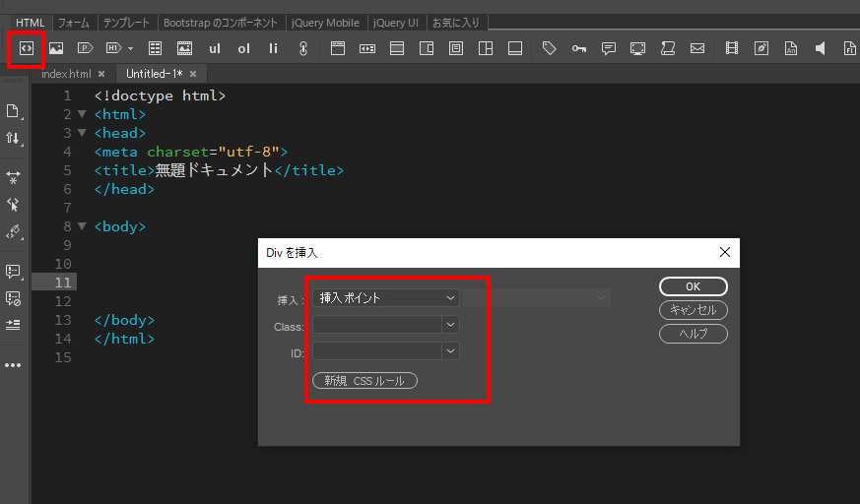Screen dimensions: 860x504
Task: Click the ordered list 'ol' icon
Action: pyautogui.click(x=243, y=48)
